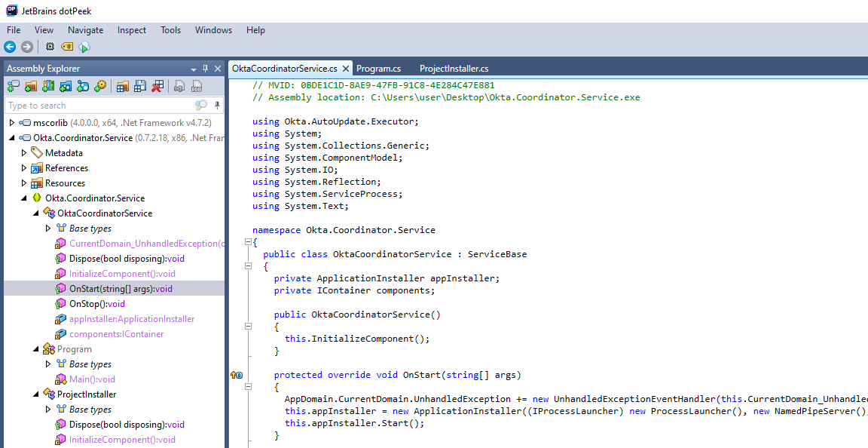Collapse the OktaCoordinatorService constructor code block
The image size is (868, 448).
248,326
